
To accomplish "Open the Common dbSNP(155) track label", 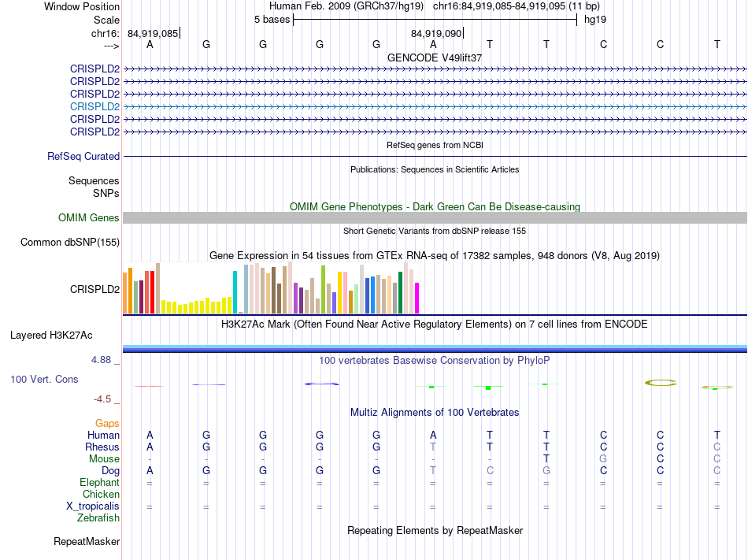I will 70,243.
